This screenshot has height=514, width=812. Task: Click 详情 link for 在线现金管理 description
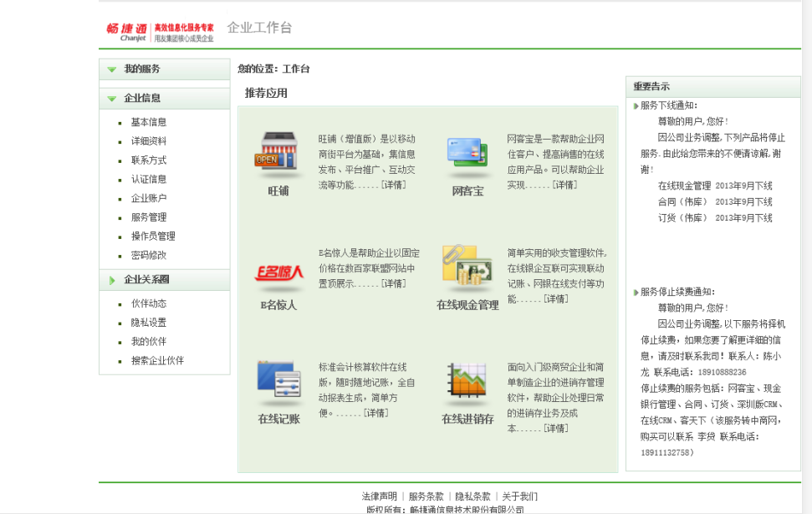click(x=555, y=298)
